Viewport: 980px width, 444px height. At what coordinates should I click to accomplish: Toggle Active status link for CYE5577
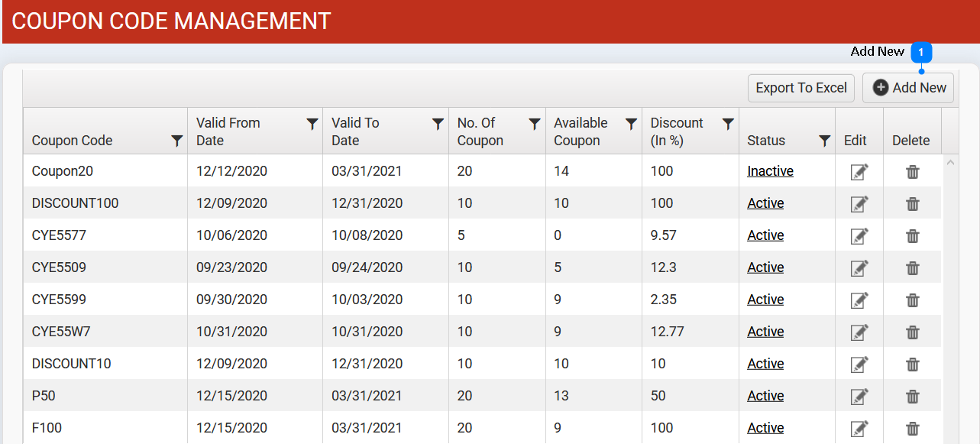pyautogui.click(x=765, y=235)
